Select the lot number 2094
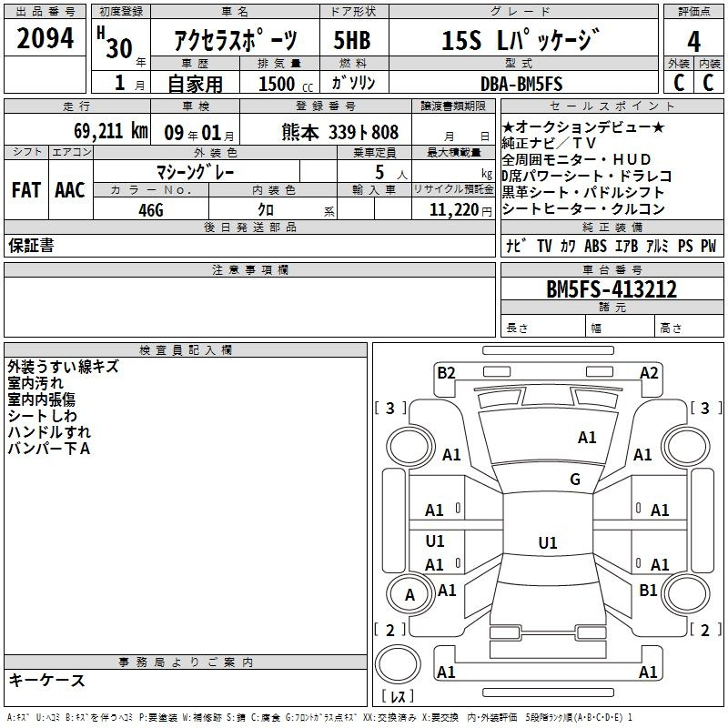The width and height of the screenshot is (728, 728). pyautogui.click(x=45, y=41)
